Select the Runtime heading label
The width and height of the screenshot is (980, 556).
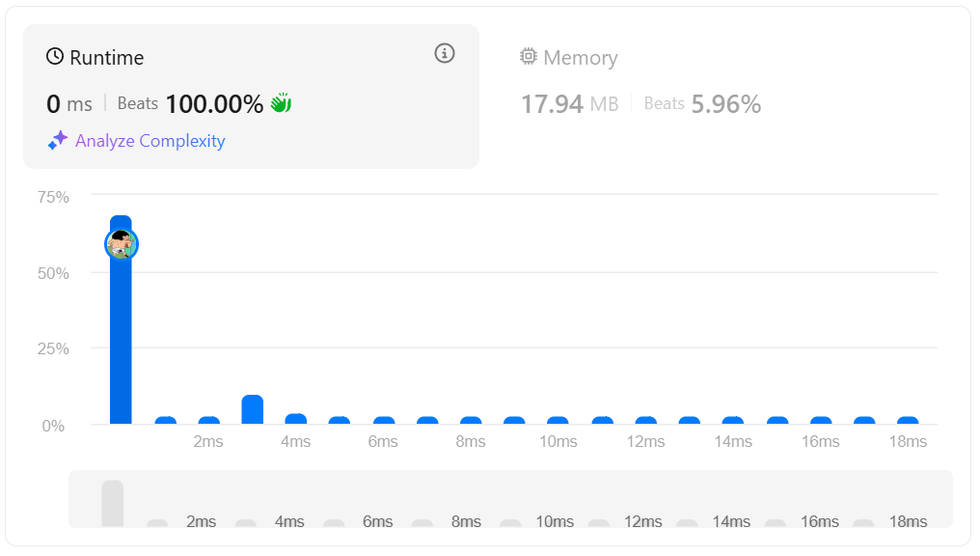[x=107, y=58]
